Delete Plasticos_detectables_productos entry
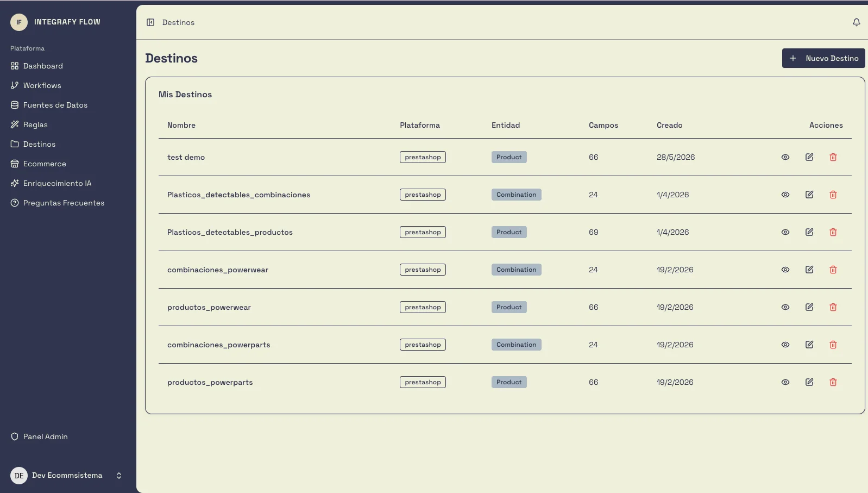This screenshot has width=868, height=493. pyautogui.click(x=833, y=232)
